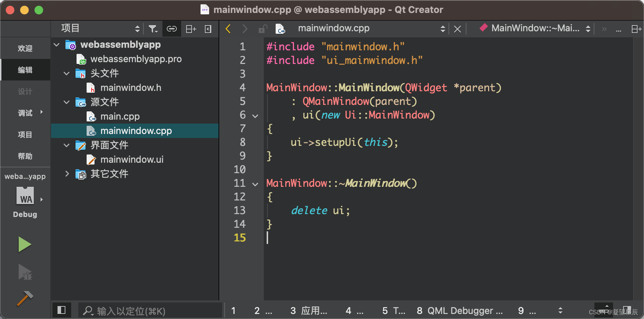
Task: Toggle synchronize with editor link icon
Action: (x=172, y=29)
